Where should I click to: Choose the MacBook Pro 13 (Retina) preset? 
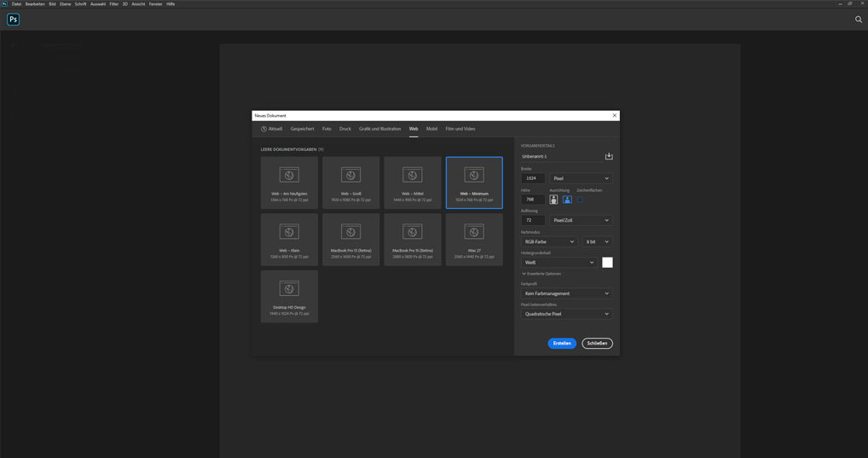click(351, 240)
